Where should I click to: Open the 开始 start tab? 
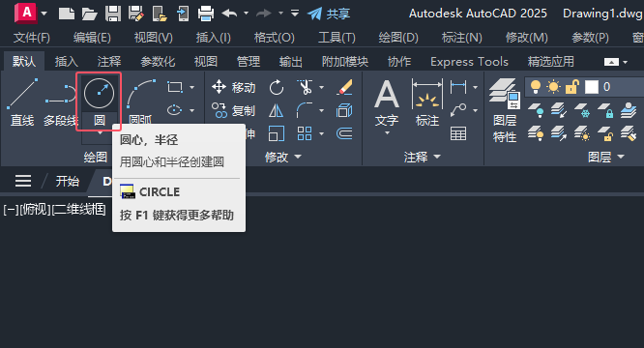[68, 181]
